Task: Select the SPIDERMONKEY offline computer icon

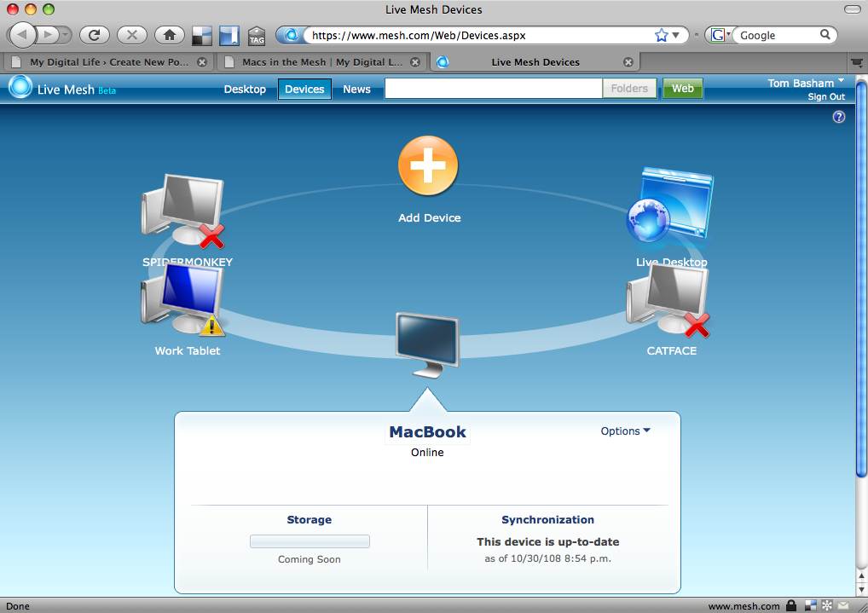Action: [x=183, y=211]
